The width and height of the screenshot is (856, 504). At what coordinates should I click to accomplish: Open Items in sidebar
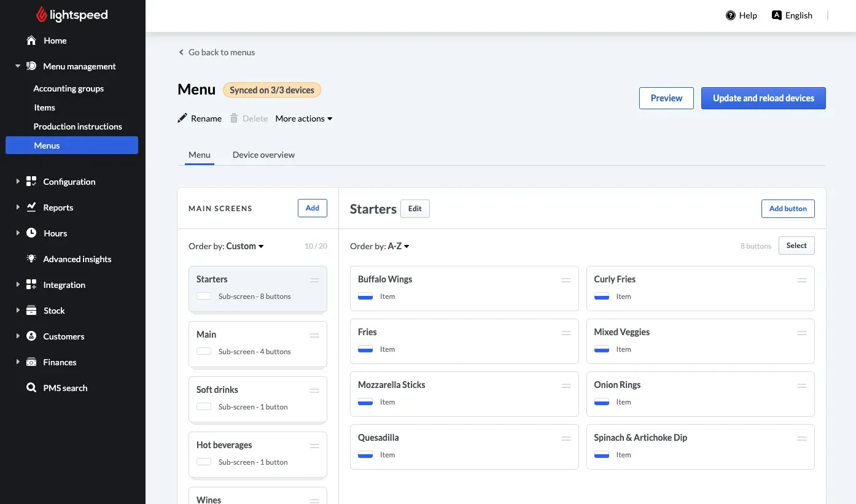point(44,107)
